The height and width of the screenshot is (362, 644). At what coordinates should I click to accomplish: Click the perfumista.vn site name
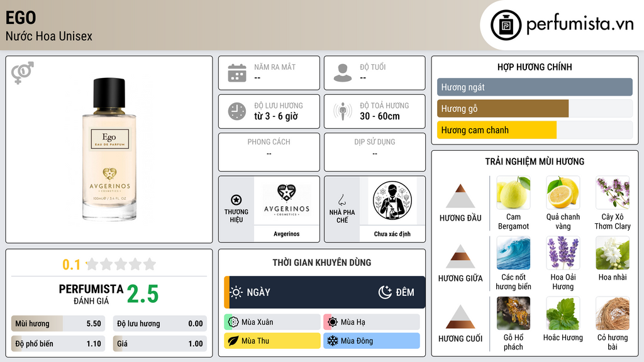click(x=580, y=25)
